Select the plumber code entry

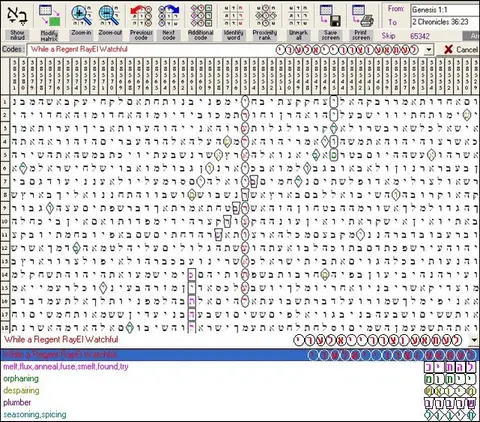point(17,403)
